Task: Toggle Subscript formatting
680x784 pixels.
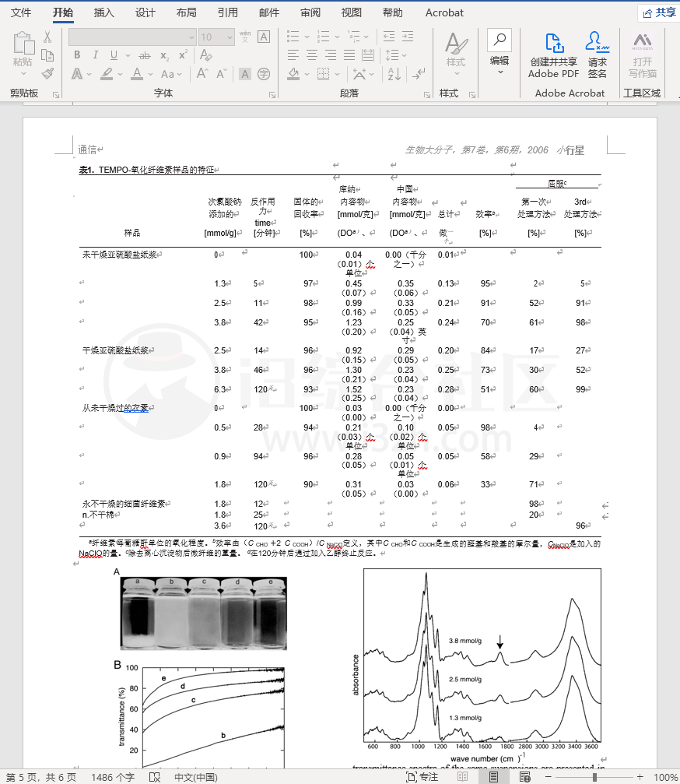Action: point(164,55)
